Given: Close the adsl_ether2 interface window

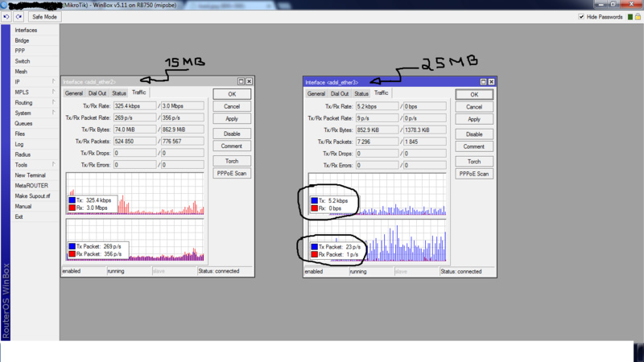Looking at the screenshot, I should 249,81.
